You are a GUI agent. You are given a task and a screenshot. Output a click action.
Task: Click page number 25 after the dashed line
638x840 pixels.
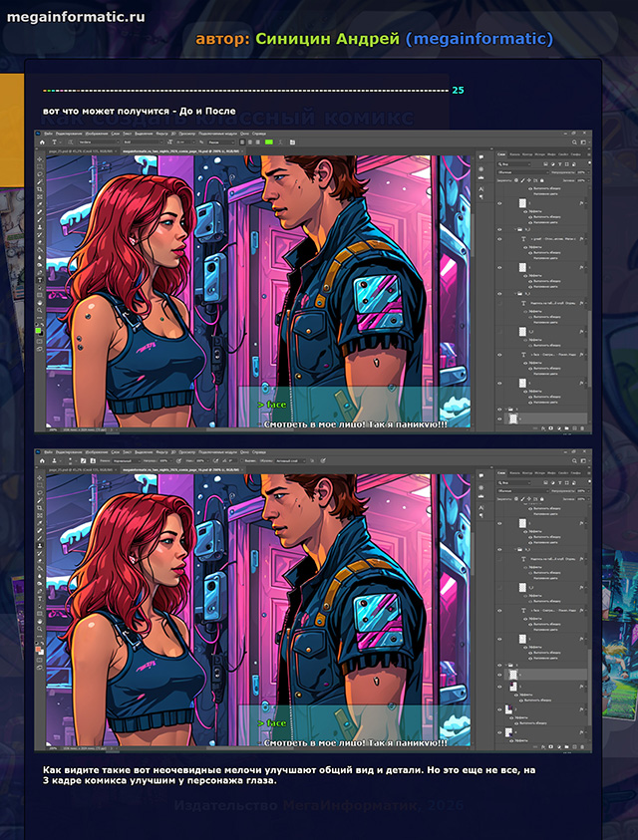tap(458, 90)
